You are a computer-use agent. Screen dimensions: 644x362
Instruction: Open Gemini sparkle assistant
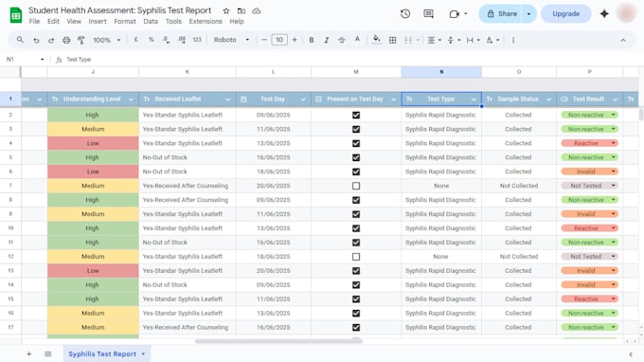604,13
